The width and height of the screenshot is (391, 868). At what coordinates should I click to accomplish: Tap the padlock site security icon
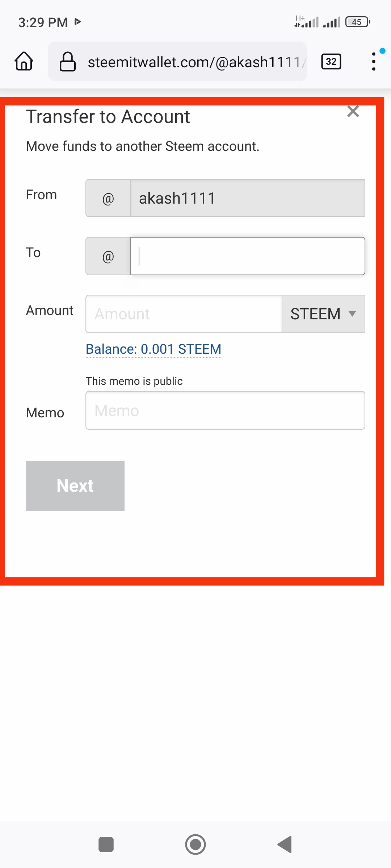click(x=68, y=61)
